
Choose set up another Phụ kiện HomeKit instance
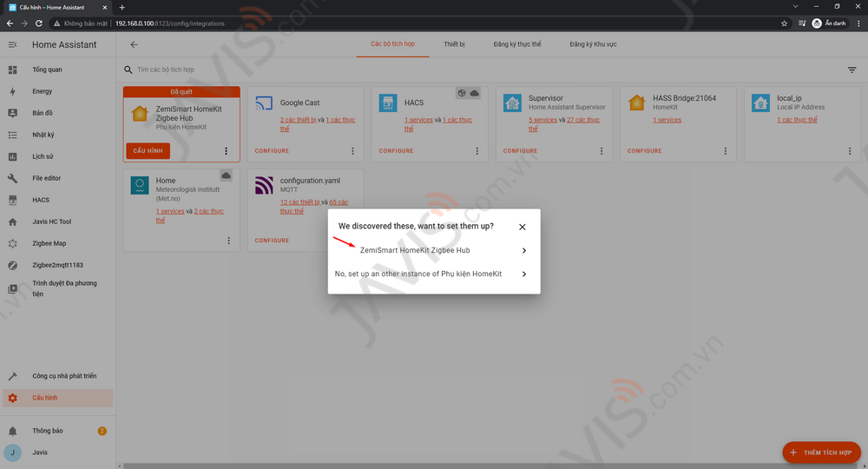point(434,274)
